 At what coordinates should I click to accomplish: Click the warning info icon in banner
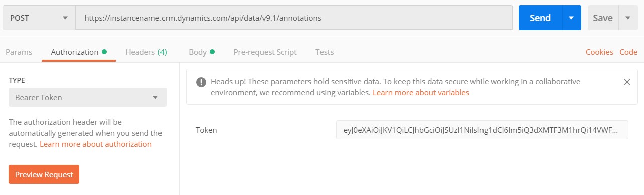click(201, 82)
